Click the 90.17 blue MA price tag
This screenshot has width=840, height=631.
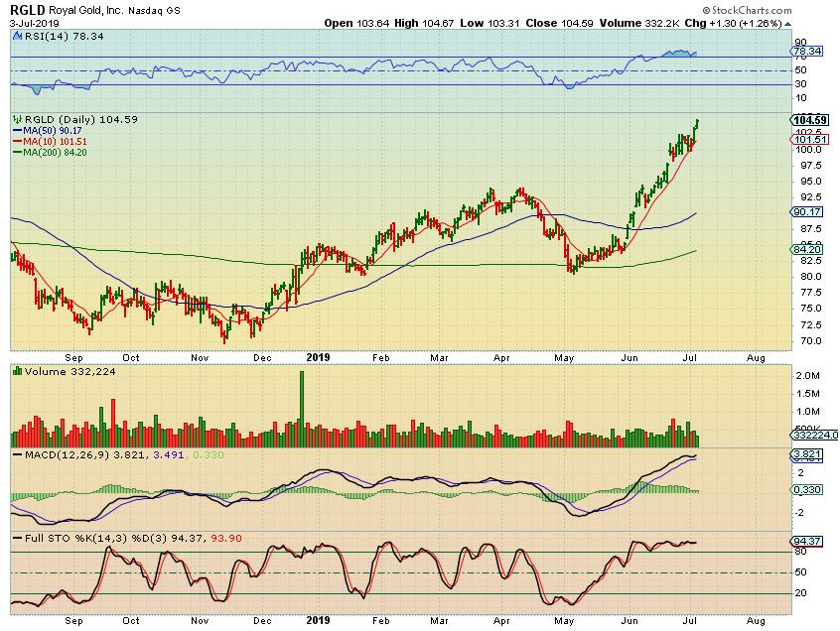click(807, 212)
